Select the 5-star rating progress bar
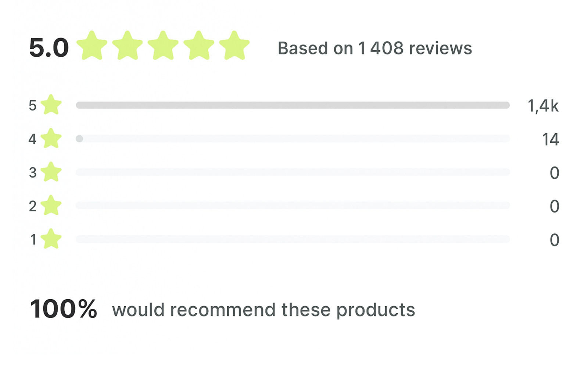The width and height of the screenshot is (588, 369). pyautogui.click(x=293, y=105)
